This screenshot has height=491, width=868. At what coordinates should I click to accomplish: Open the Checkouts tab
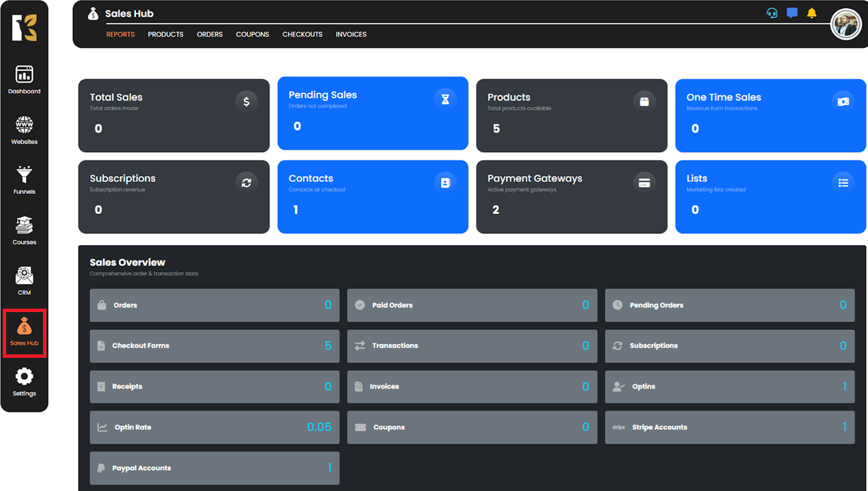tap(302, 34)
